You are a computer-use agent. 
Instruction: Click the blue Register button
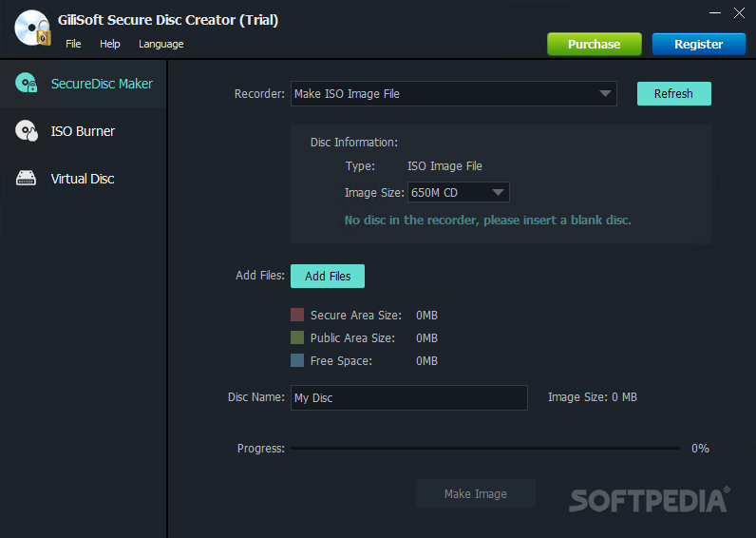(699, 45)
